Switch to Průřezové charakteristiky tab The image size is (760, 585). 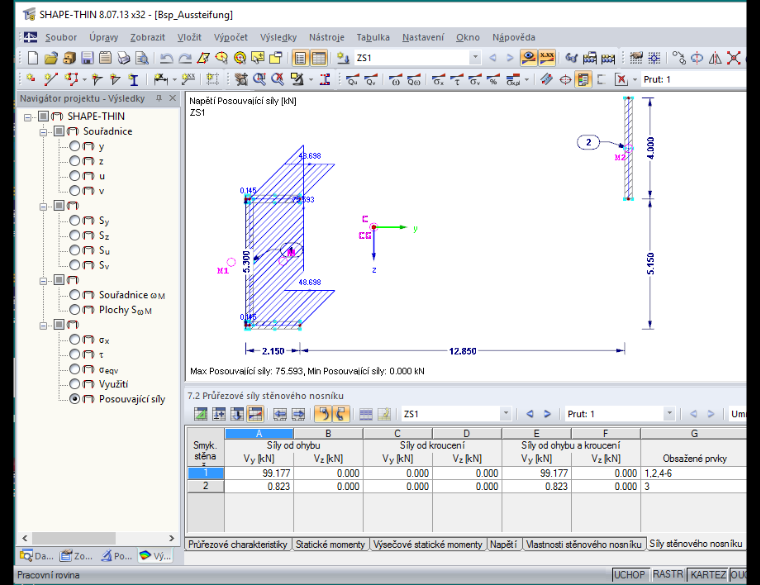pyautogui.click(x=238, y=544)
